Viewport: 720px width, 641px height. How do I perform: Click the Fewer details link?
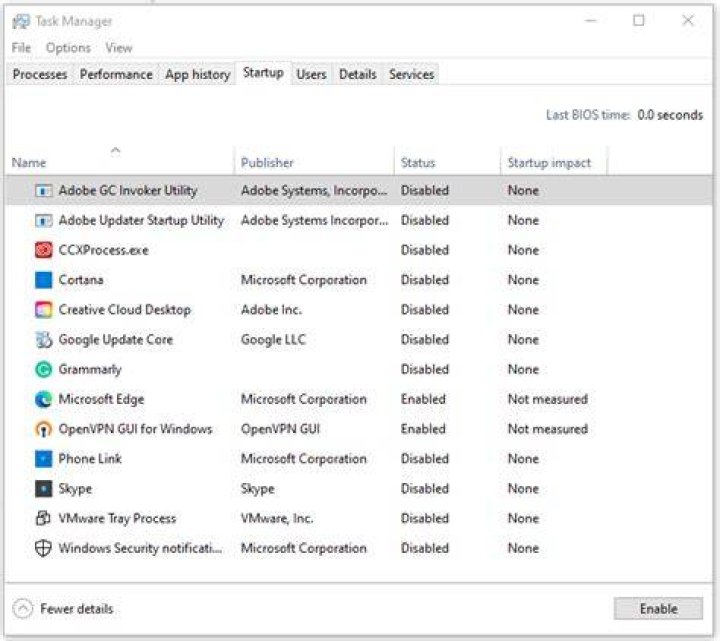tap(77, 609)
